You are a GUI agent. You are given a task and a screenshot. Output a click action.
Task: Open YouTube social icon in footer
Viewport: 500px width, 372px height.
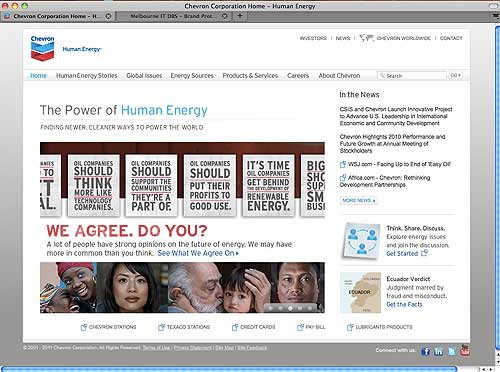tap(465, 351)
